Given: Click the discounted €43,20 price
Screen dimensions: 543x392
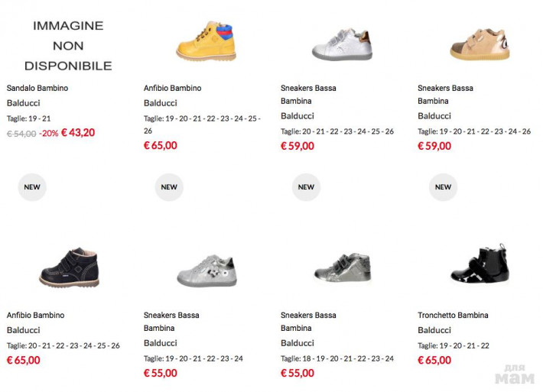Looking at the screenshot, I should (78, 132).
